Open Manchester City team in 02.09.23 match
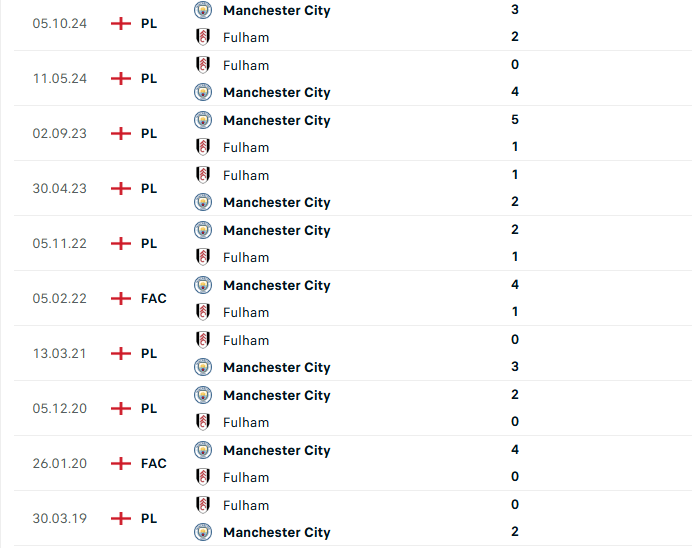692x548 pixels. pyautogui.click(x=277, y=120)
